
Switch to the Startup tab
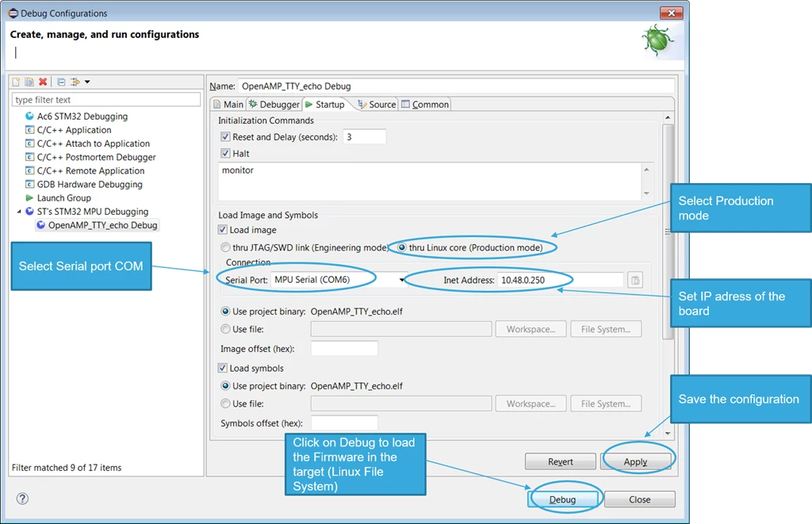click(x=325, y=104)
